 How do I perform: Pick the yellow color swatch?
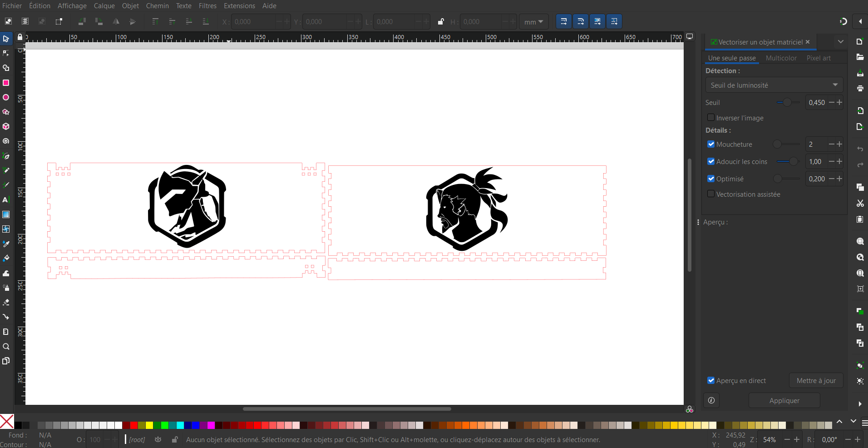149,425
